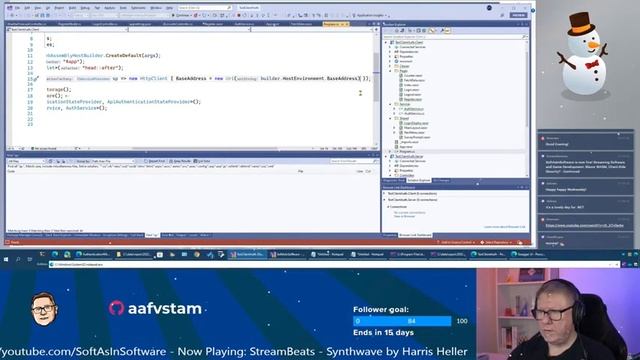Click the Learn more about Browser Link link
The width and height of the screenshot is (640, 360).
[504, 227]
